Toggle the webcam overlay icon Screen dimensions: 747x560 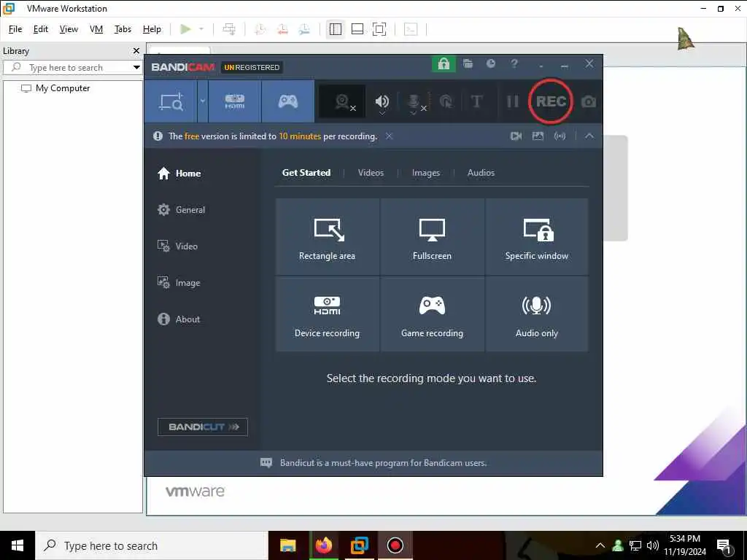342,101
